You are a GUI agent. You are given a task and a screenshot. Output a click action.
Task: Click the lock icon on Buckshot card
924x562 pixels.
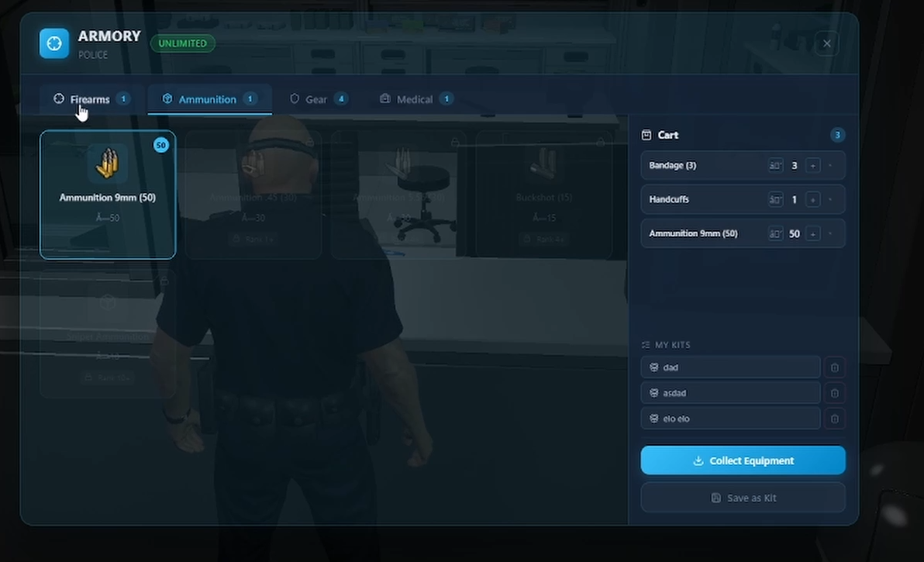click(x=600, y=143)
